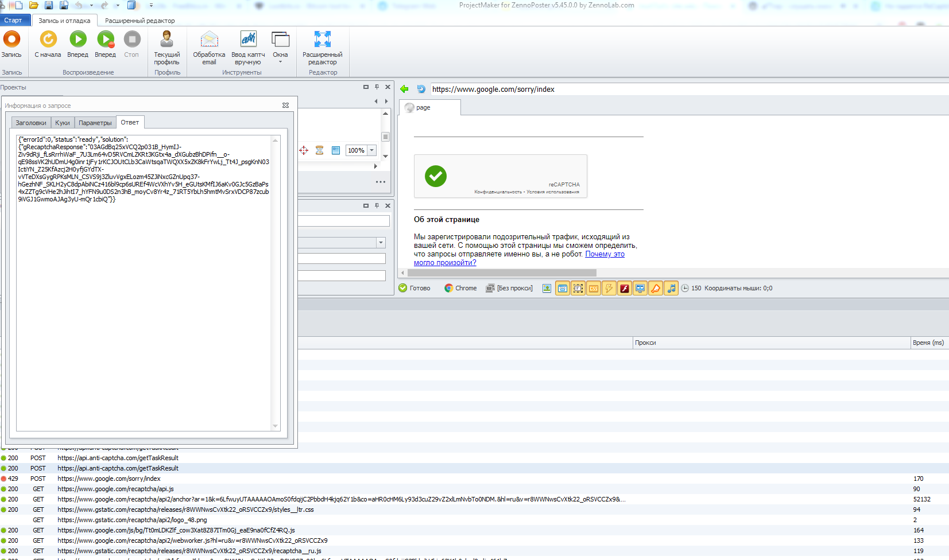The width and height of the screenshot is (949, 560).
Task: Toggle image loading icon in status bar
Action: tap(547, 288)
